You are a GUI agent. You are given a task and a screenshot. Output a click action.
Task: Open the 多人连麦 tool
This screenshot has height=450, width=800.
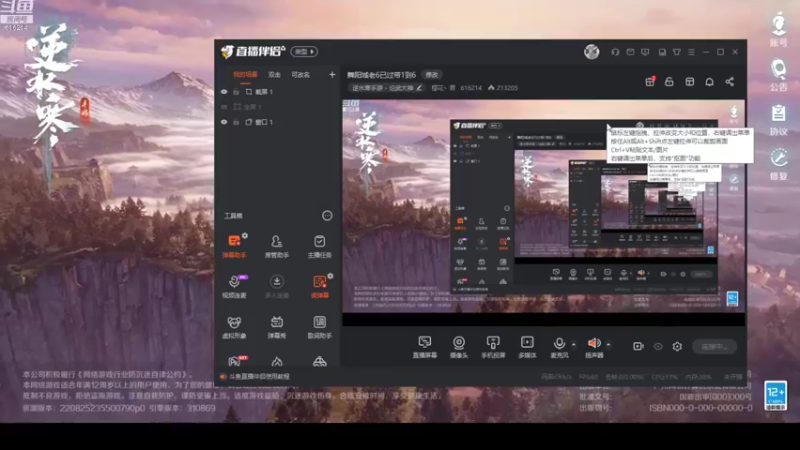[277, 286]
